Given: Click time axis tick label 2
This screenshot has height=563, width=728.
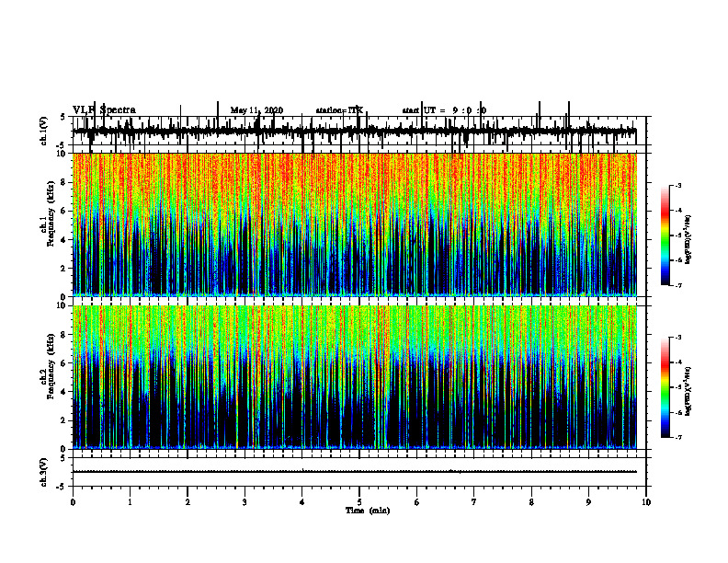Looking at the screenshot, I should tap(188, 502).
